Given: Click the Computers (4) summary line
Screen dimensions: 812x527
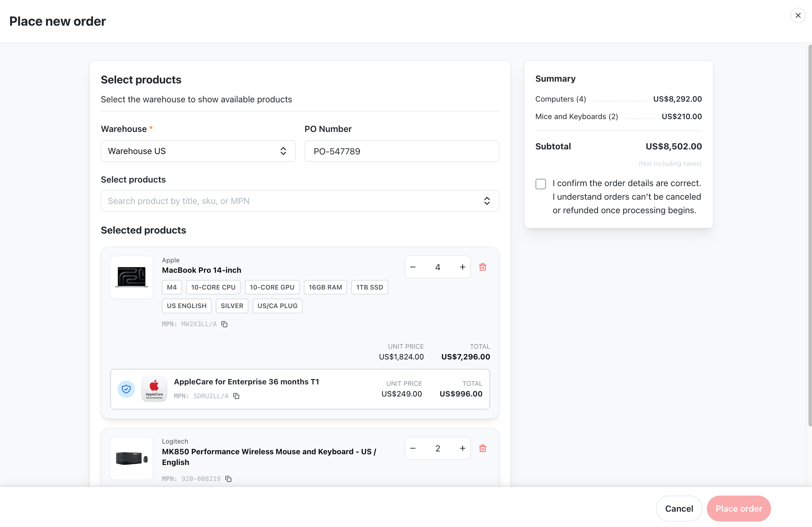Looking at the screenshot, I should click(x=618, y=99).
